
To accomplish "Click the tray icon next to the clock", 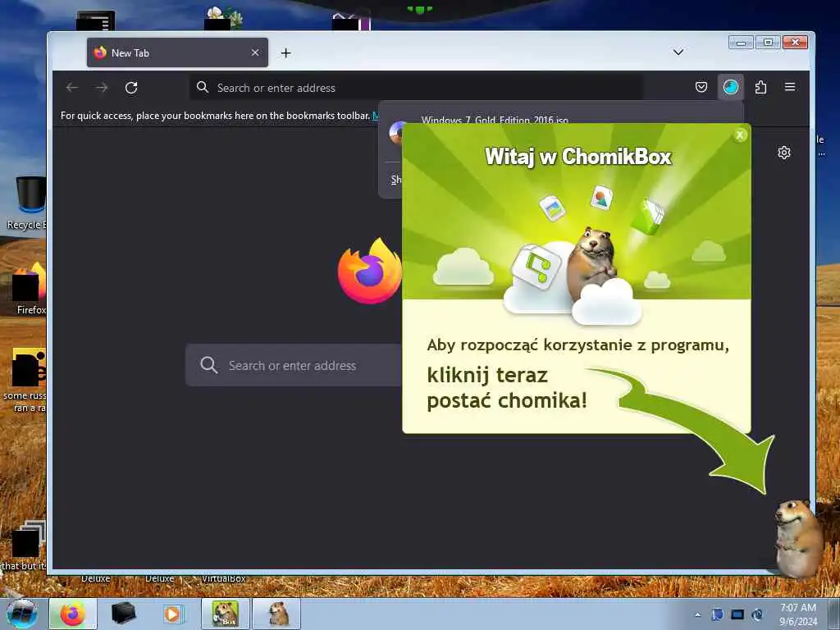I will coord(757,614).
